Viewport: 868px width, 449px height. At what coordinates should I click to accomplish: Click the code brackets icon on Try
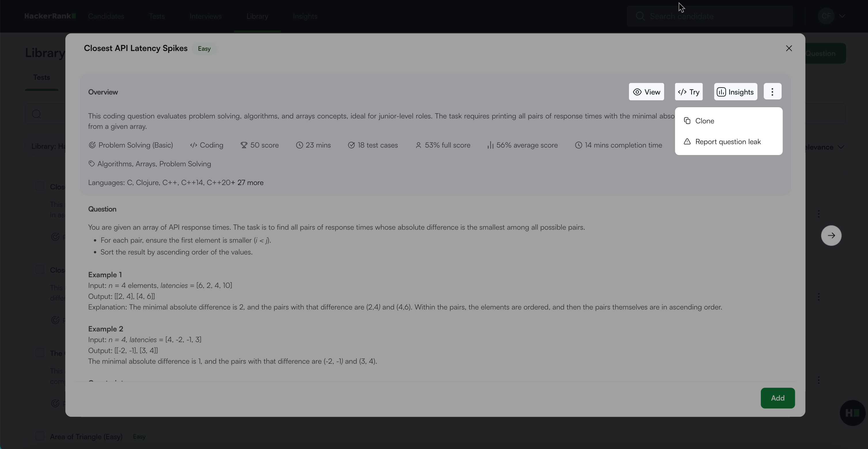coord(682,92)
